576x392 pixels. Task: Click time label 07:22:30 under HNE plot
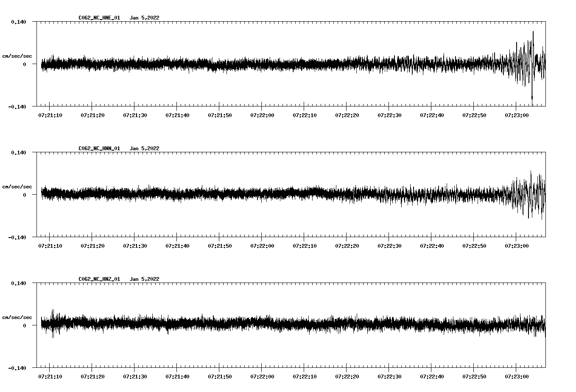[389, 115]
